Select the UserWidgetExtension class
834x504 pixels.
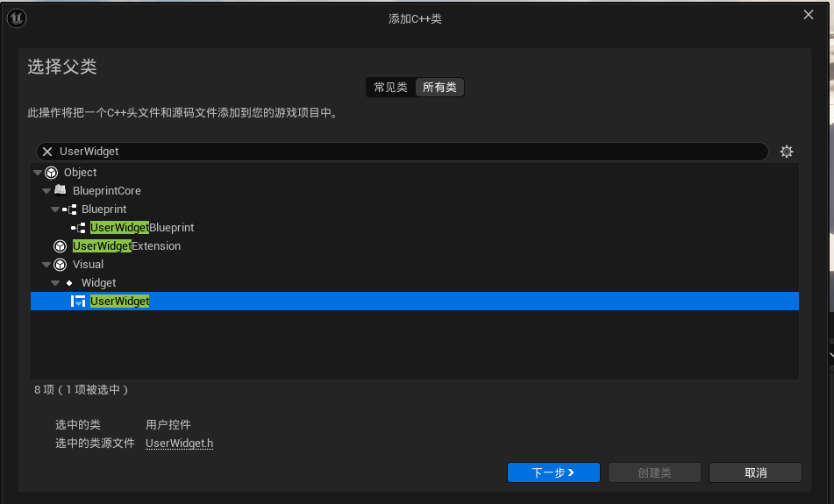[415, 246]
